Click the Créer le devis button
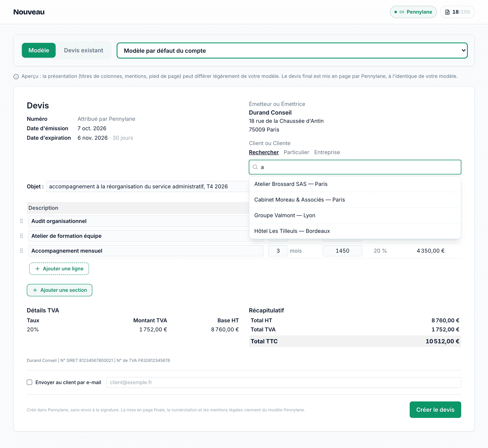 click(435, 410)
